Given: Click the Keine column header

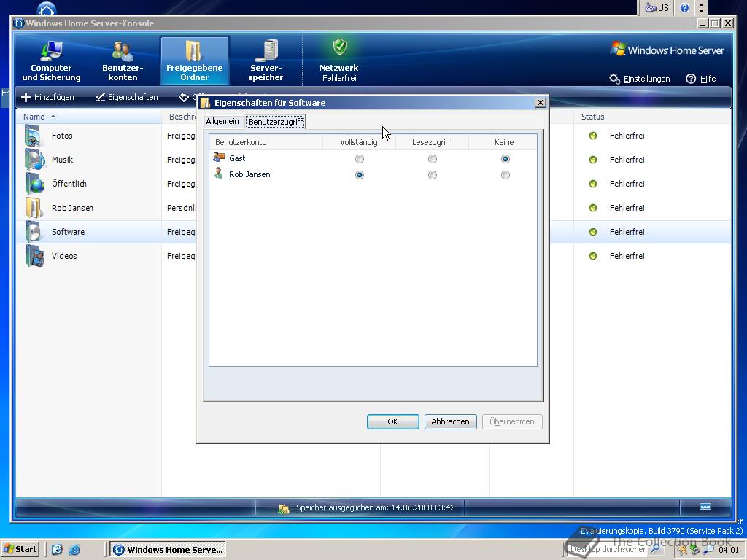Looking at the screenshot, I should tap(503, 142).
